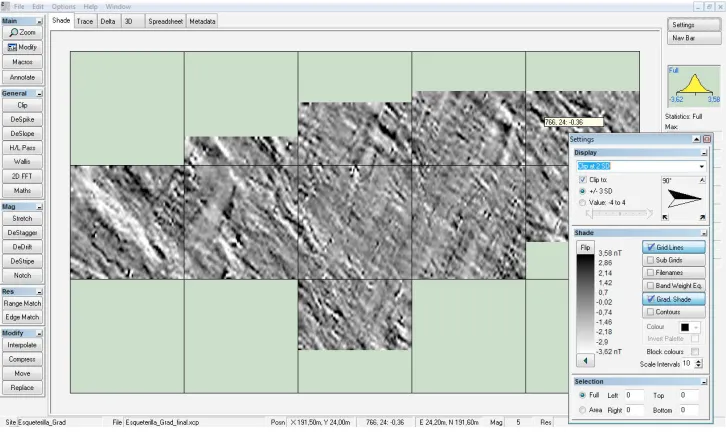
Task: Click the Full histogram thumbnail
Action: pos(694,86)
